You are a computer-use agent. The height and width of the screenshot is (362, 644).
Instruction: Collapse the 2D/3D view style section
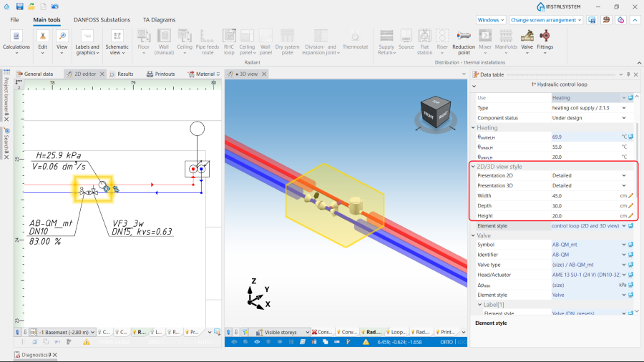[x=474, y=166]
